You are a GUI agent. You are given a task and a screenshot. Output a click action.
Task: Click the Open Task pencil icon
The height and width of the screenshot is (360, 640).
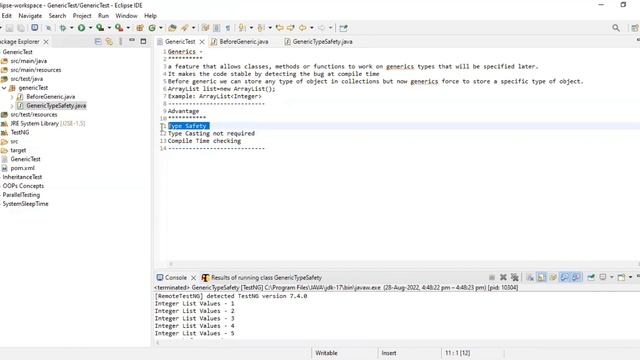click(x=185, y=28)
